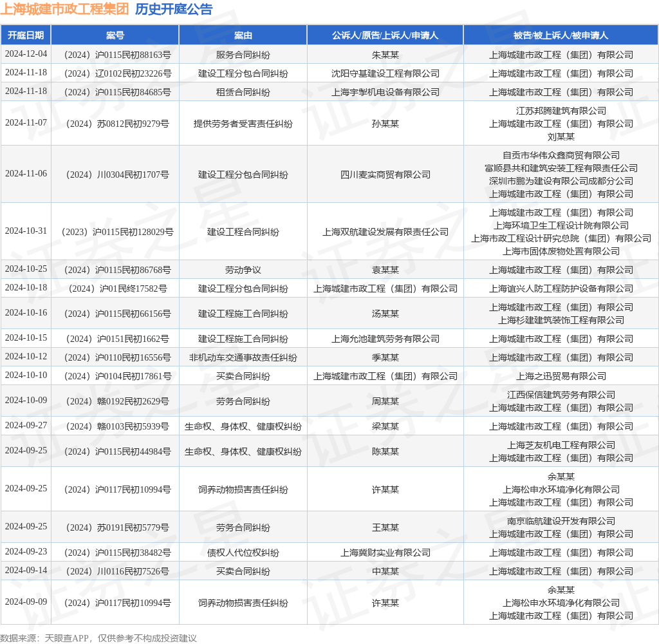Select date cell 2024-11-06
659x644 pixels.
tap(26, 174)
